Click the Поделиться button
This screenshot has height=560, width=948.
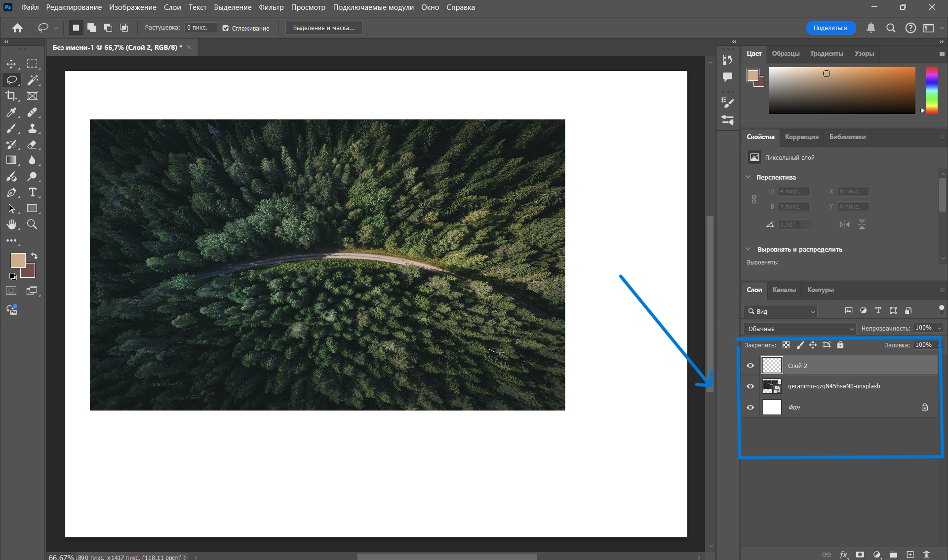[830, 28]
